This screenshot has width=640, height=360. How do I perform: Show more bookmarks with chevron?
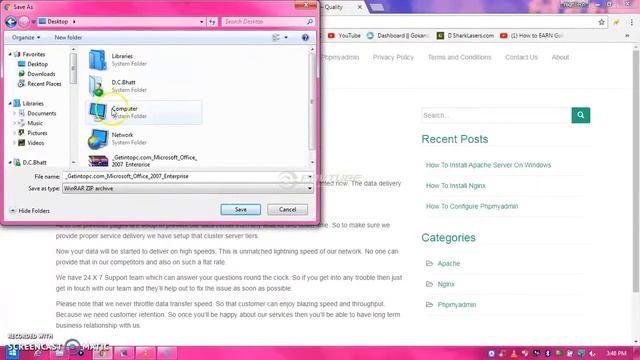[627, 36]
